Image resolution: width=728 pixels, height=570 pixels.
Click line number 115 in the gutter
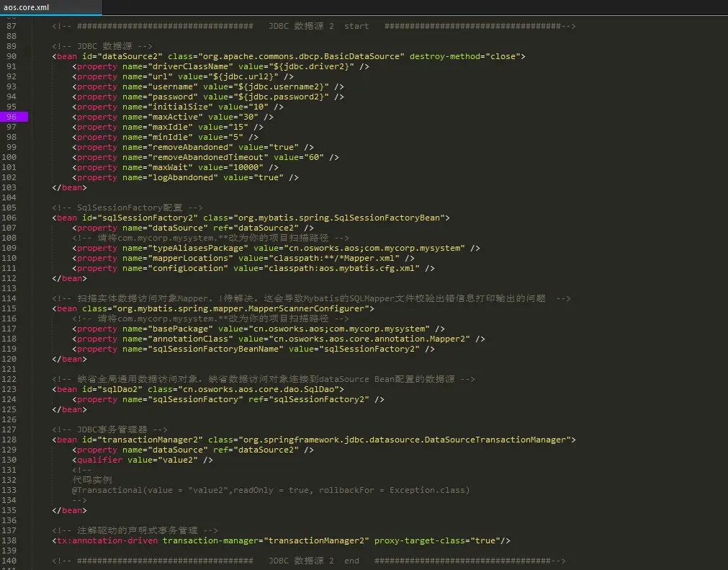click(9, 308)
